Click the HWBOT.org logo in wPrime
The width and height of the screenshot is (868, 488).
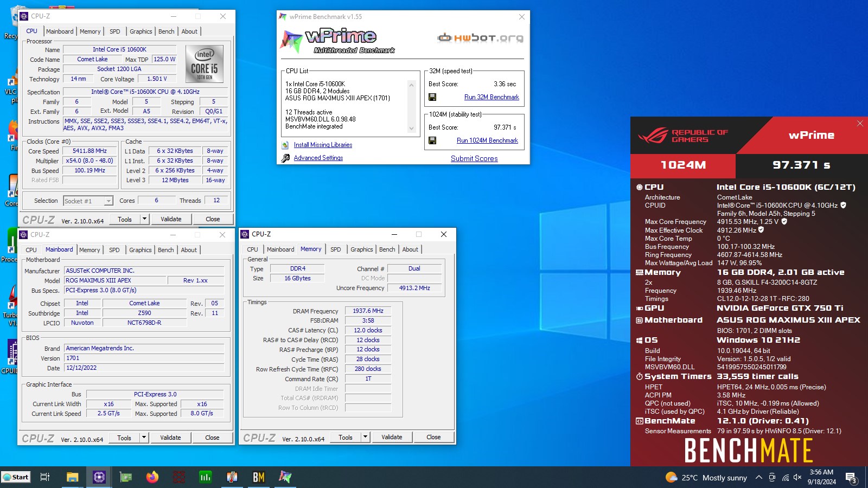[481, 37]
